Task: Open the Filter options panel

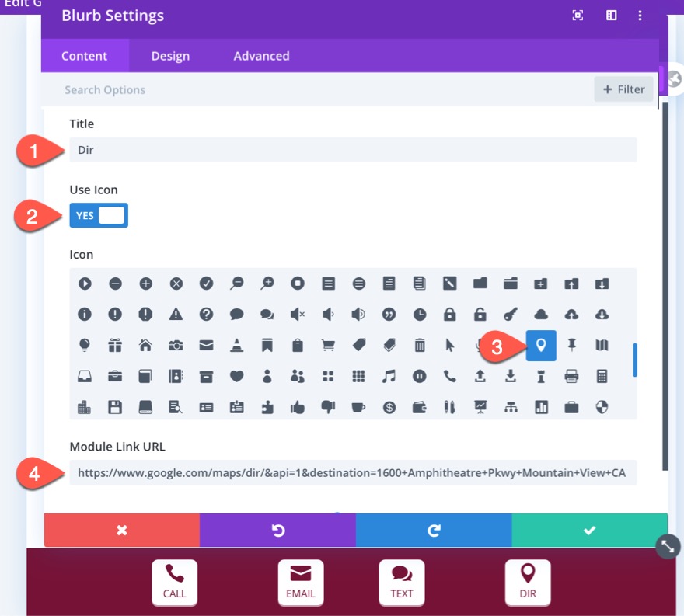Action: [623, 89]
